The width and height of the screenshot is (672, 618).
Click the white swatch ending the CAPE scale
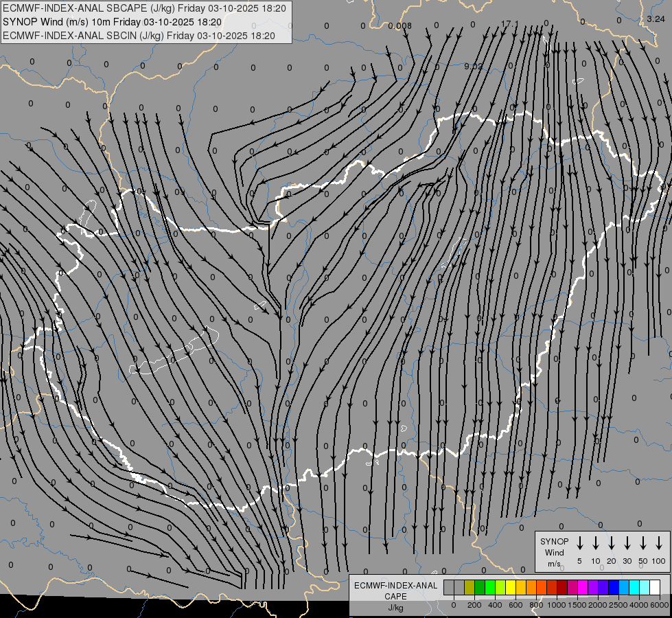pyautogui.click(x=654, y=587)
